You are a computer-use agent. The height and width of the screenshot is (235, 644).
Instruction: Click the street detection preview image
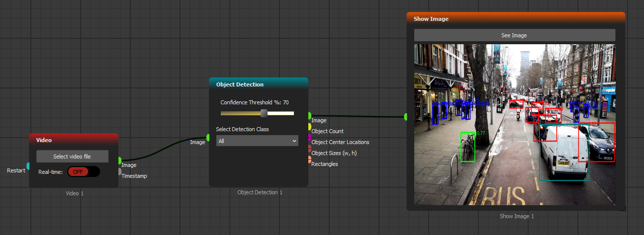[514, 124]
